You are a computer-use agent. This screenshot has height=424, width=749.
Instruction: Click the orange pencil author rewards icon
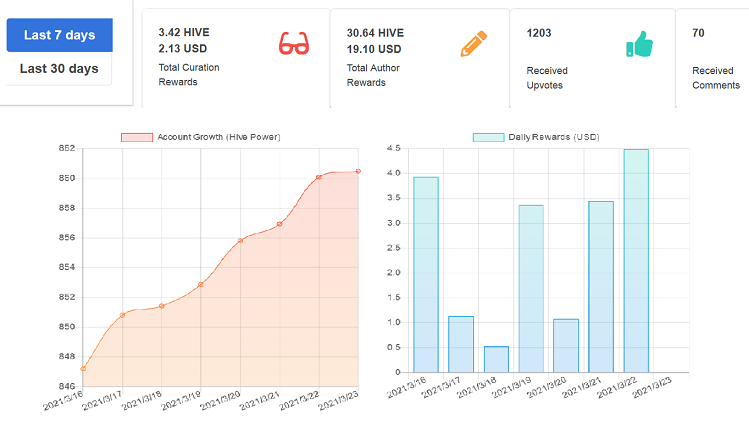tap(474, 43)
